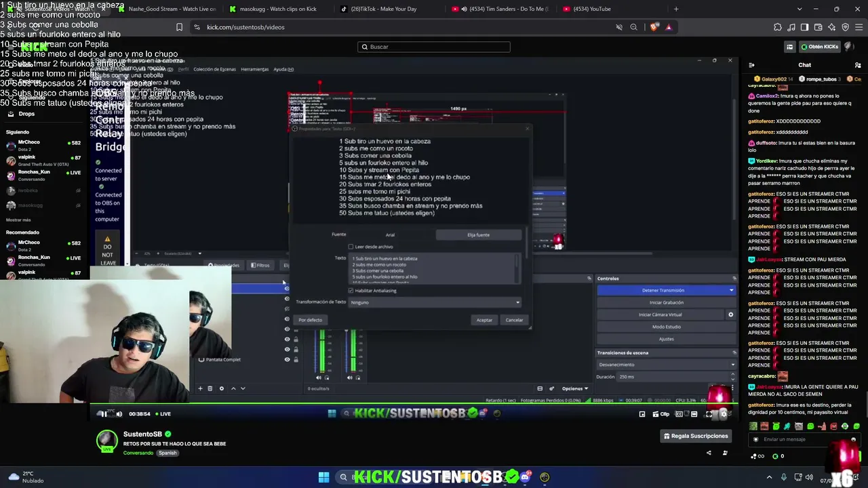Image resolution: width=868 pixels, height=488 pixels.
Task: Open the Leo AI sparkle icon
Action: coord(832,27)
